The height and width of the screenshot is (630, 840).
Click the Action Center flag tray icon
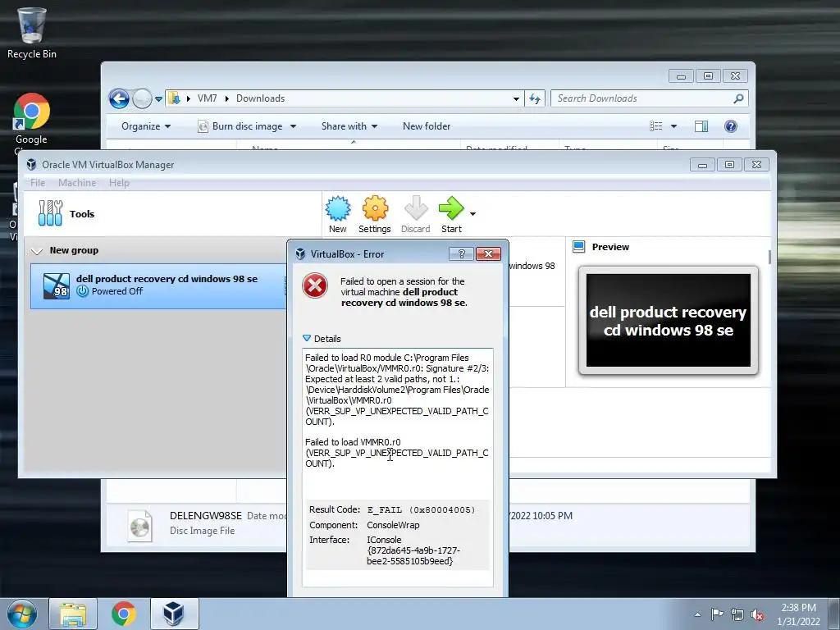(x=717, y=614)
